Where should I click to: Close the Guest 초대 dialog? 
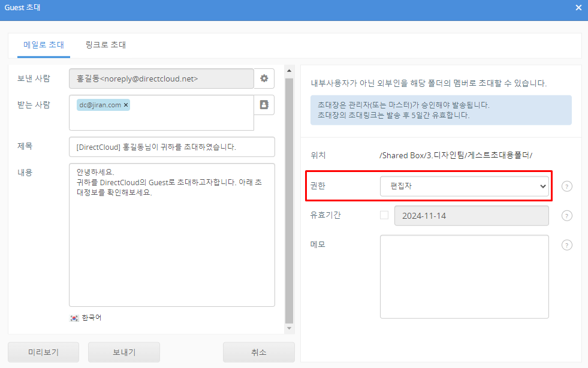(x=578, y=8)
